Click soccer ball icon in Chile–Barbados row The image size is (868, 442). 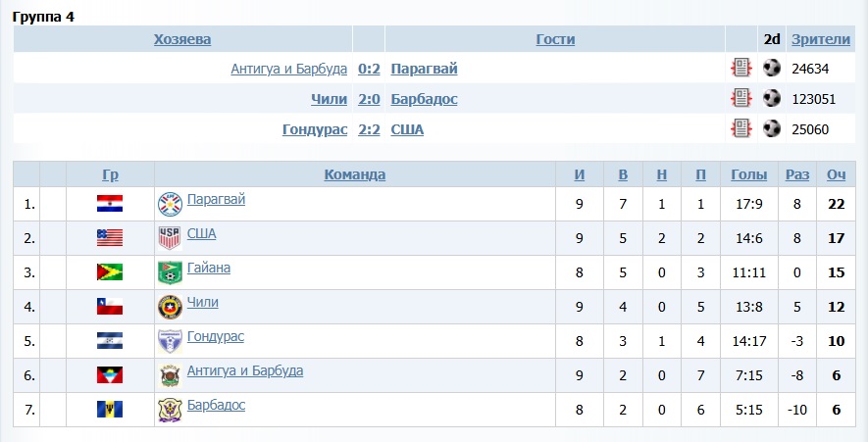coord(772,99)
